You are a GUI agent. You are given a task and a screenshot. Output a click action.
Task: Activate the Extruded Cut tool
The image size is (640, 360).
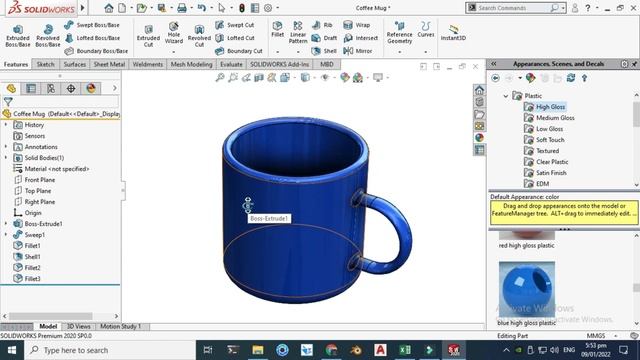(x=148, y=36)
